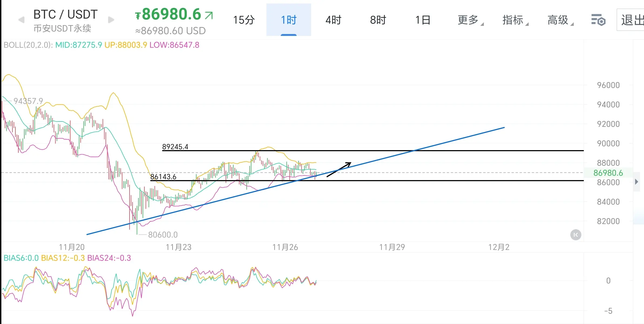Go to the next trading pair with the right arrow
644x324 pixels.
click(x=111, y=20)
